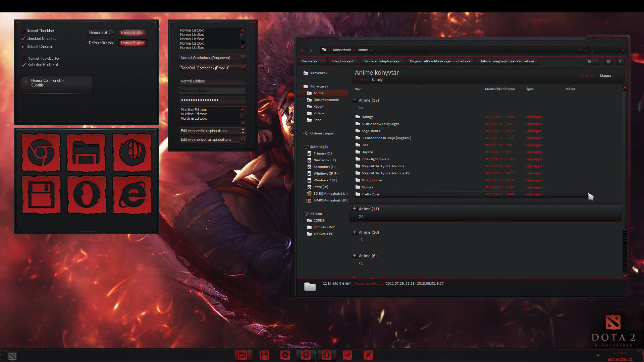Check the Normal Checkbox
The height and width of the screenshot is (362, 644).
[23, 31]
